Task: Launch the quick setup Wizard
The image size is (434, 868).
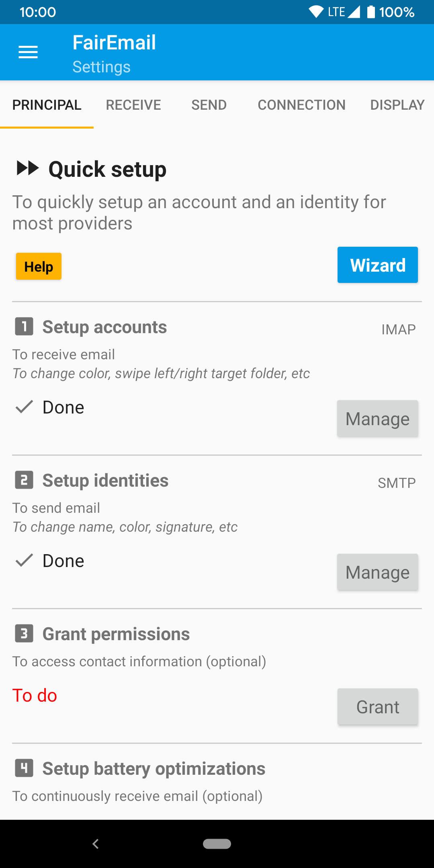Action: click(377, 265)
